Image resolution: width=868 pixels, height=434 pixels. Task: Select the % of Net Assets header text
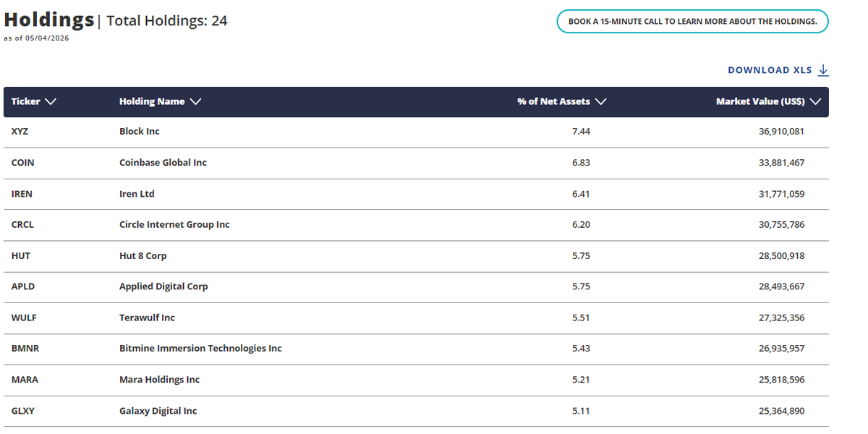tap(553, 102)
